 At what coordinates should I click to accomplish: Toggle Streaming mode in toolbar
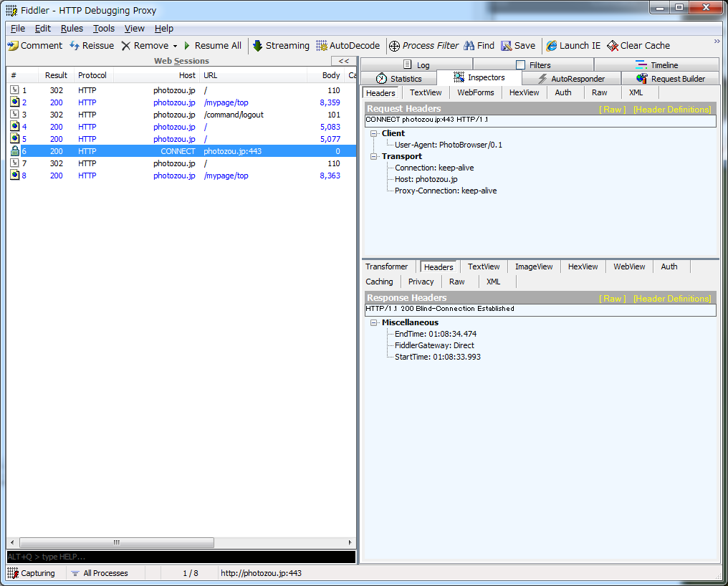click(x=280, y=46)
